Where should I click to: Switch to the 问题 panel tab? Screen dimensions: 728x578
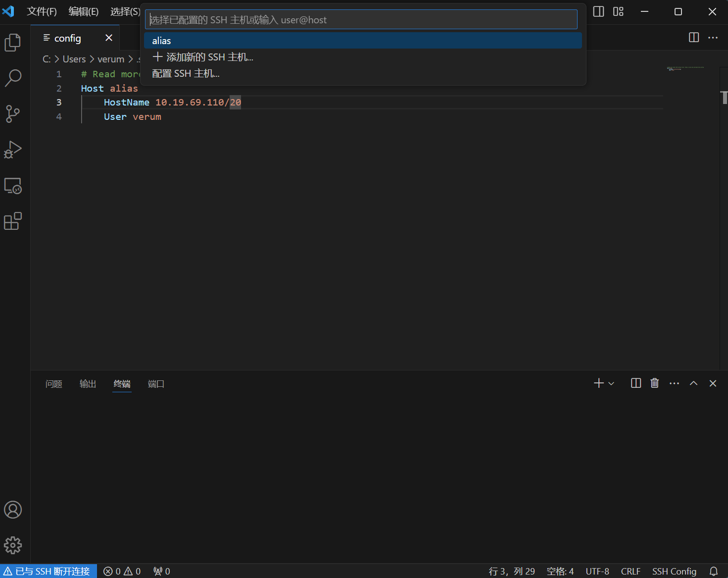pyautogui.click(x=54, y=384)
